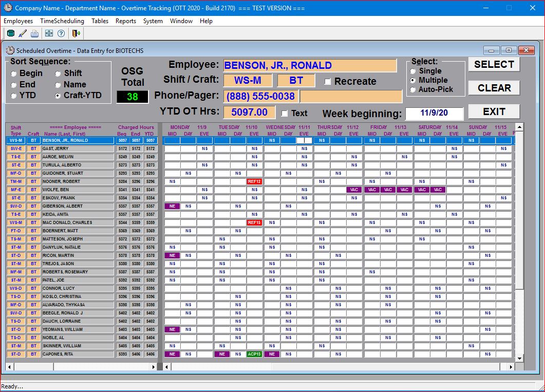Open the TimeScheduling menu
Screen dimensions: 545x392
tap(62, 21)
